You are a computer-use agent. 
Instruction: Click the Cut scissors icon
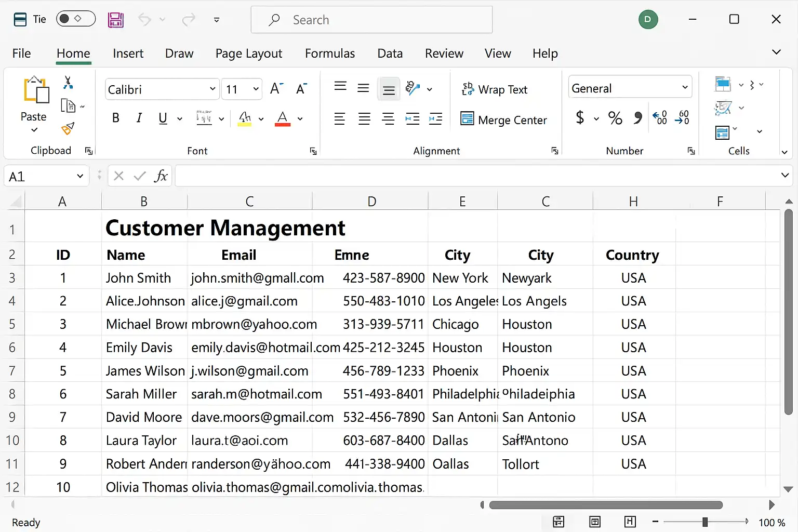pos(68,83)
